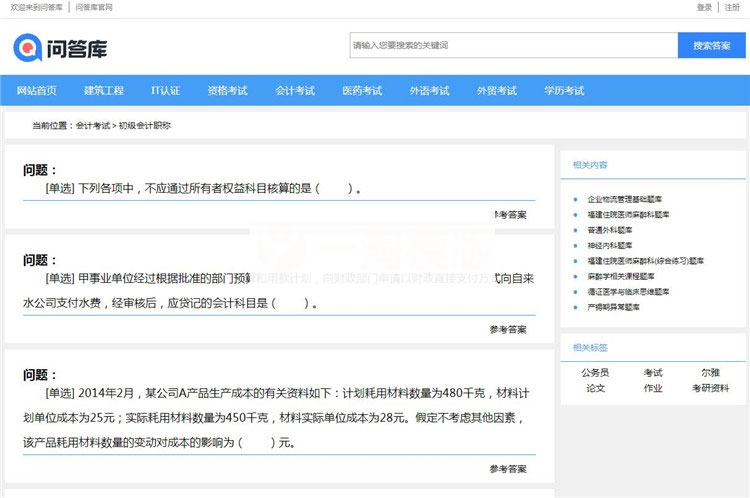
Task: Click the search keyword input field
Action: pyautogui.click(x=513, y=45)
